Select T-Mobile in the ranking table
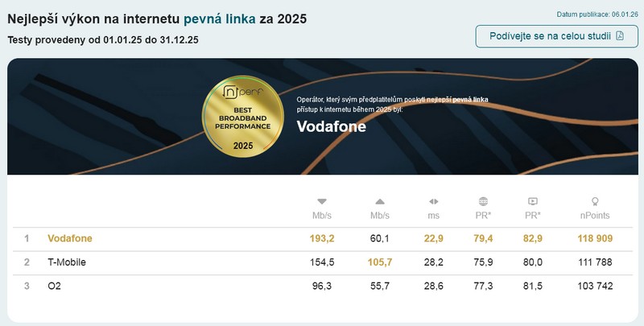Image resolution: width=644 pixels, height=326 pixels. click(x=67, y=262)
